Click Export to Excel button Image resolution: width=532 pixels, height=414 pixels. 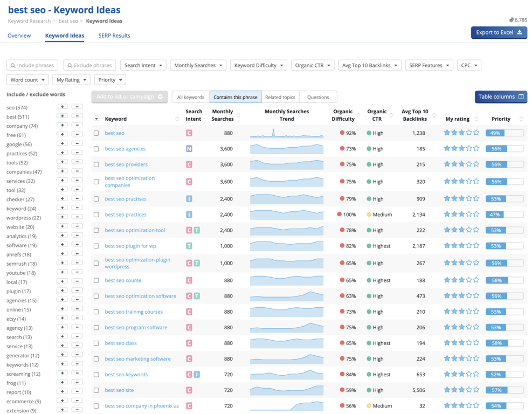click(499, 32)
